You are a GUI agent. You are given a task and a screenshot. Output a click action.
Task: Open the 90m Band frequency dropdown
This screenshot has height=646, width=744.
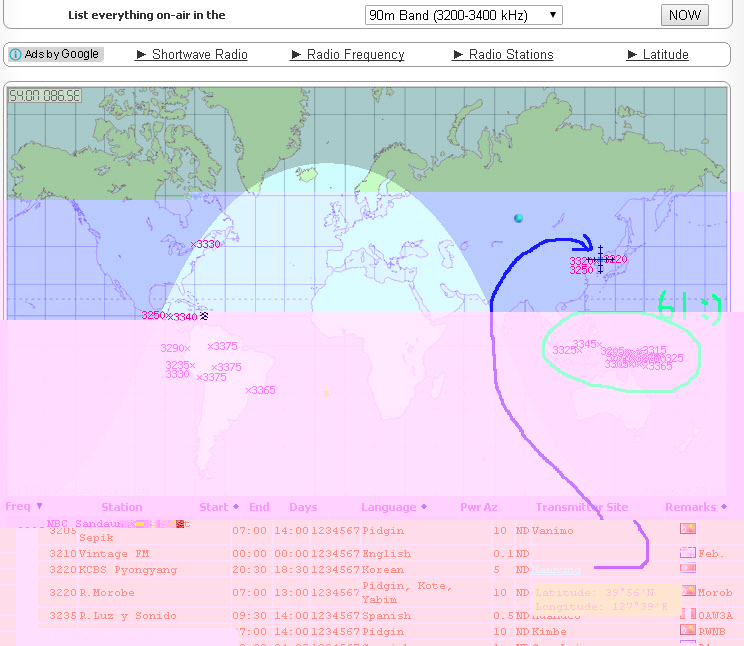click(463, 15)
